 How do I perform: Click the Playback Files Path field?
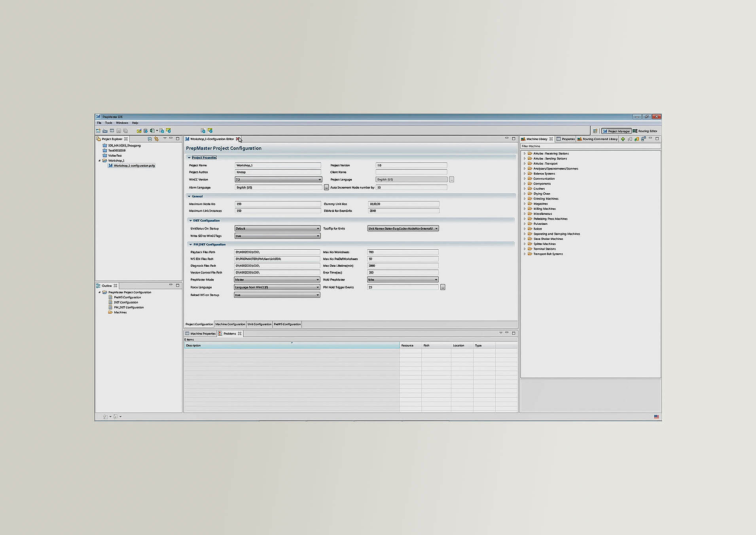[x=277, y=252]
